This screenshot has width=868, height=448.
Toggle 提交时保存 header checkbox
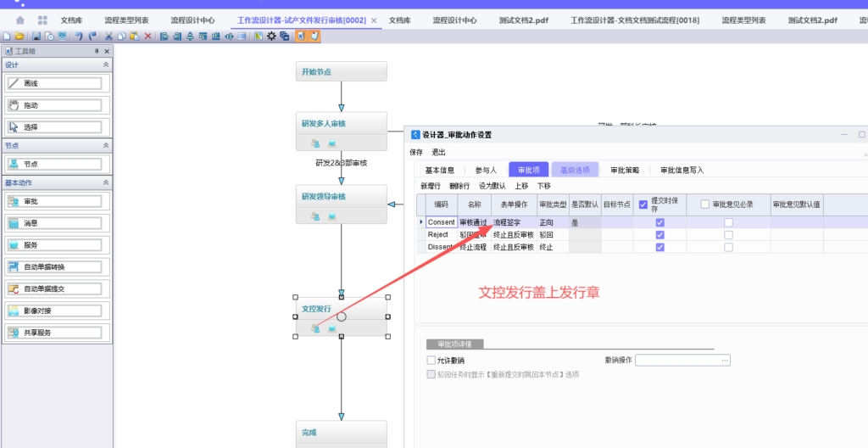click(x=643, y=204)
